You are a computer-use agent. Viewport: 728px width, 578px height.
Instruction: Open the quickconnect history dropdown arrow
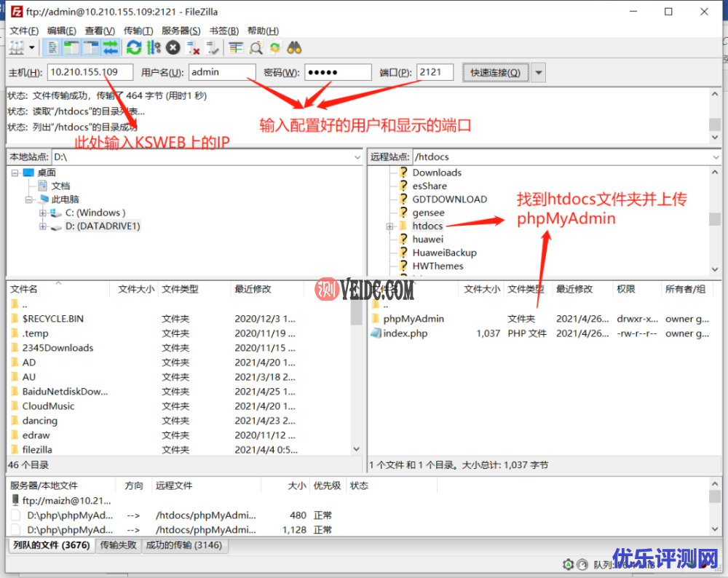(x=538, y=73)
